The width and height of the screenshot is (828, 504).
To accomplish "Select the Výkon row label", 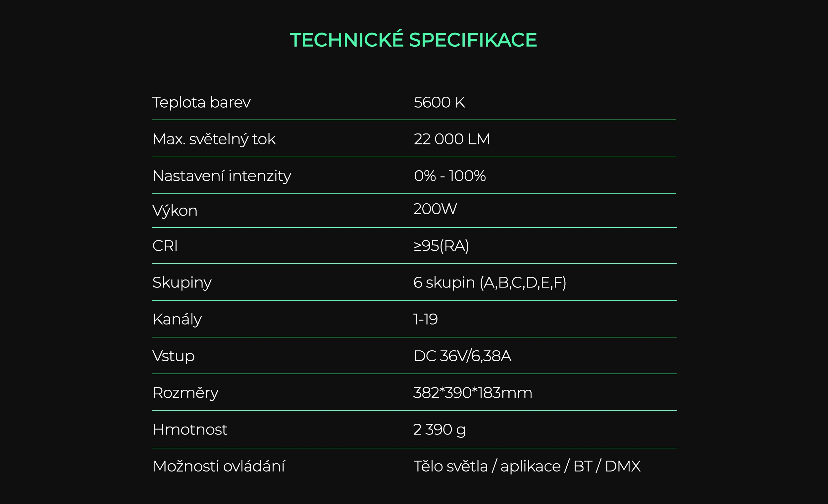I will [175, 211].
